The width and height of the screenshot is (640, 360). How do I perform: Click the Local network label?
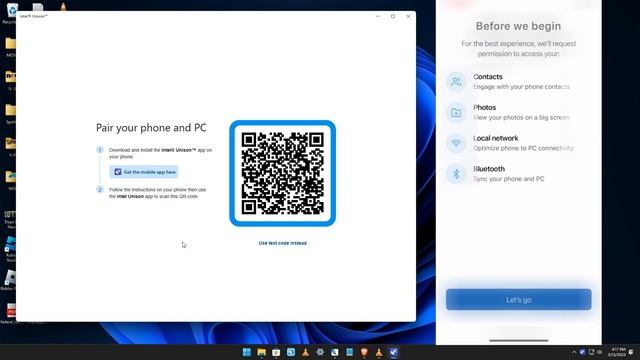pos(496,138)
